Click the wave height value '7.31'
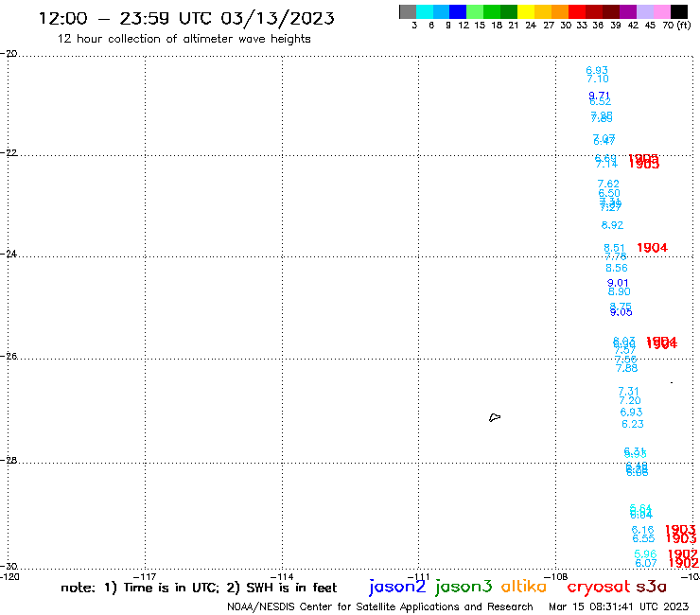 point(628,392)
